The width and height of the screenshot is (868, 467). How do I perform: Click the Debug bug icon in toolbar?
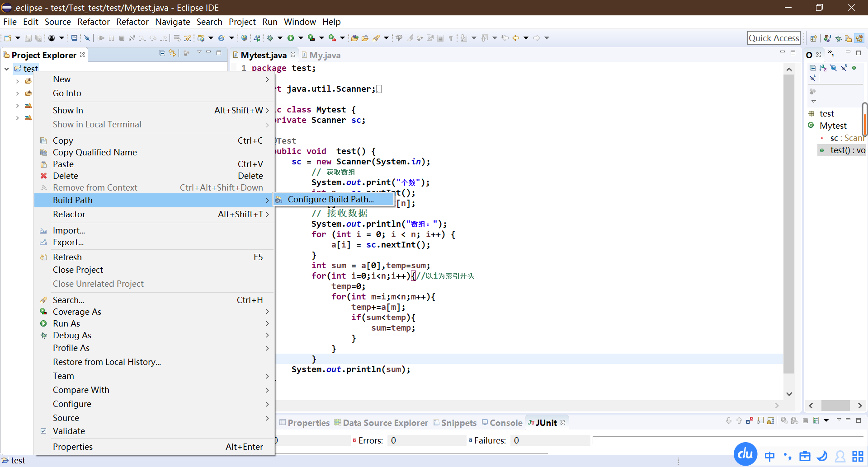[x=270, y=38]
